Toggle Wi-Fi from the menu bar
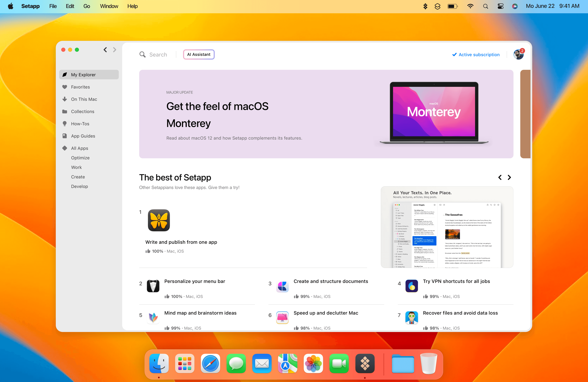 (470, 6)
